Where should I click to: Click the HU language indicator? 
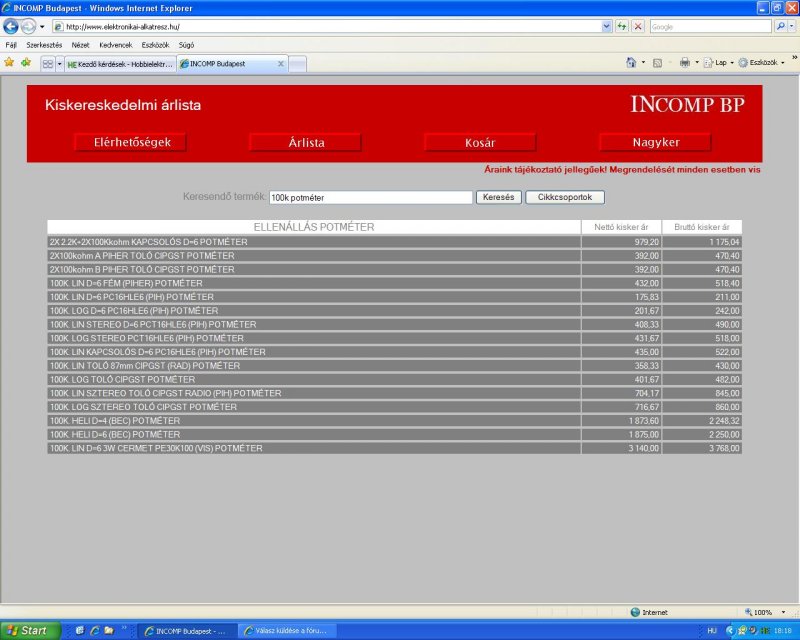[712, 631]
